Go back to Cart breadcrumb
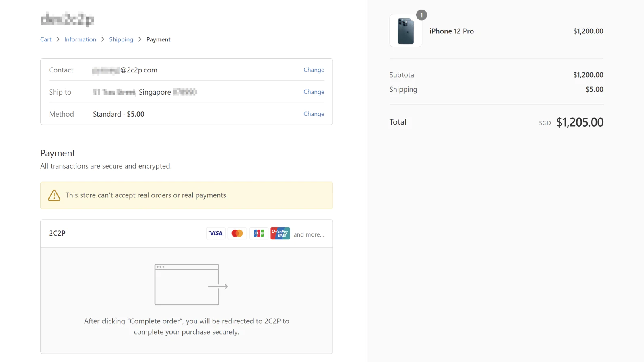This screenshot has width=644, height=362. (45, 39)
